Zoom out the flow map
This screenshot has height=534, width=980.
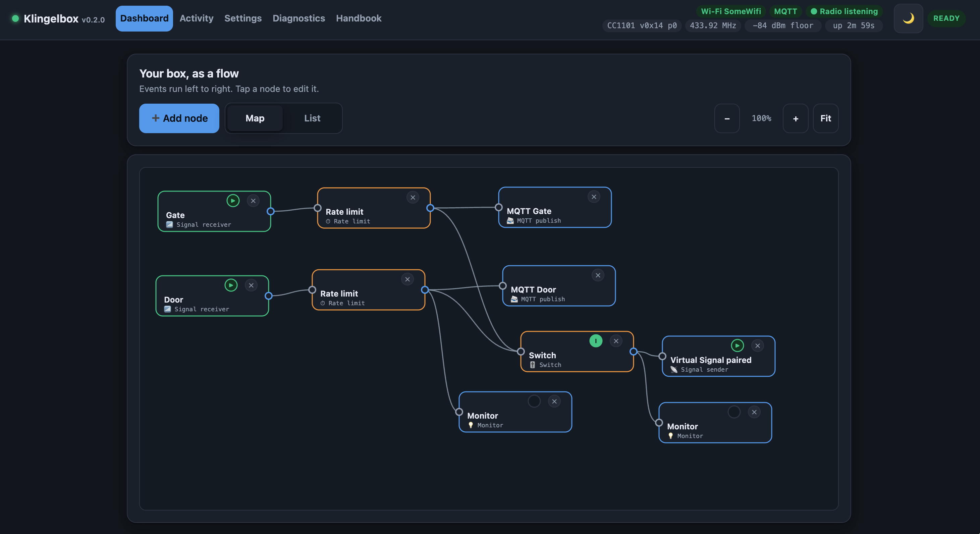(727, 118)
